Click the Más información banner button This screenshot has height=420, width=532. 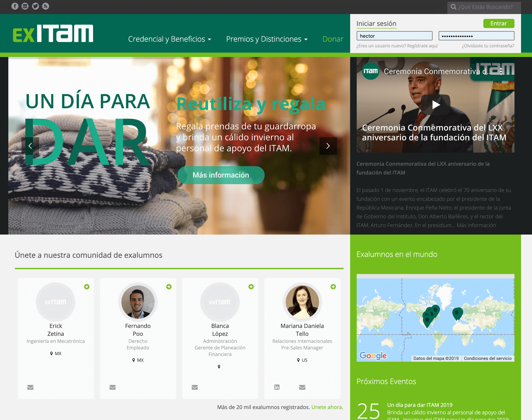click(x=221, y=175)
